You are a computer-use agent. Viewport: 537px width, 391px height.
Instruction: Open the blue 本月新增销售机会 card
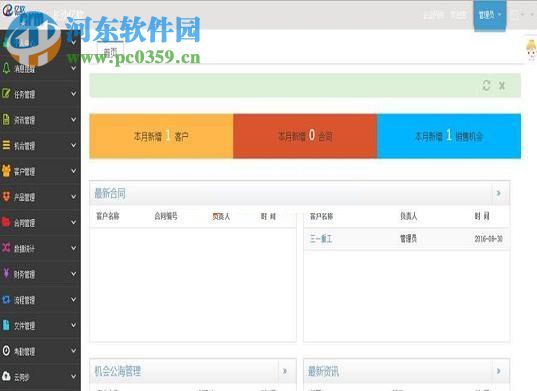[x=449, y=136]
